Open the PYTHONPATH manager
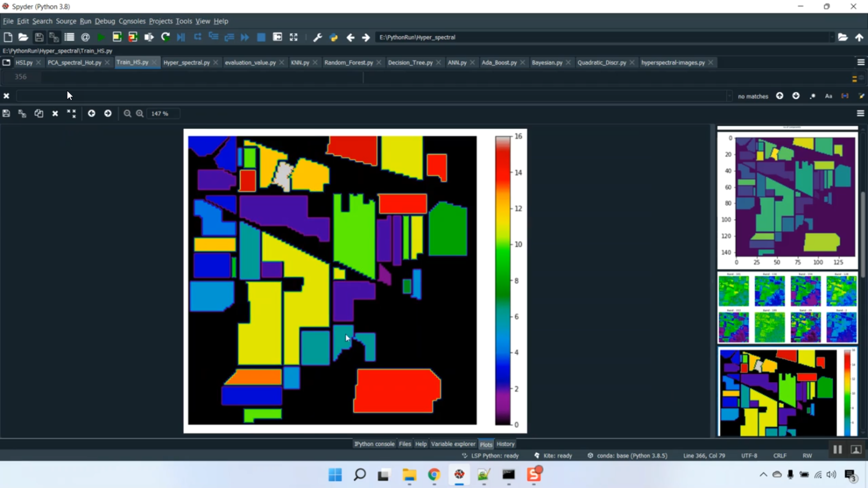Image resolution: width=868 pixels, height=488 pixels. tap(333, 37)
